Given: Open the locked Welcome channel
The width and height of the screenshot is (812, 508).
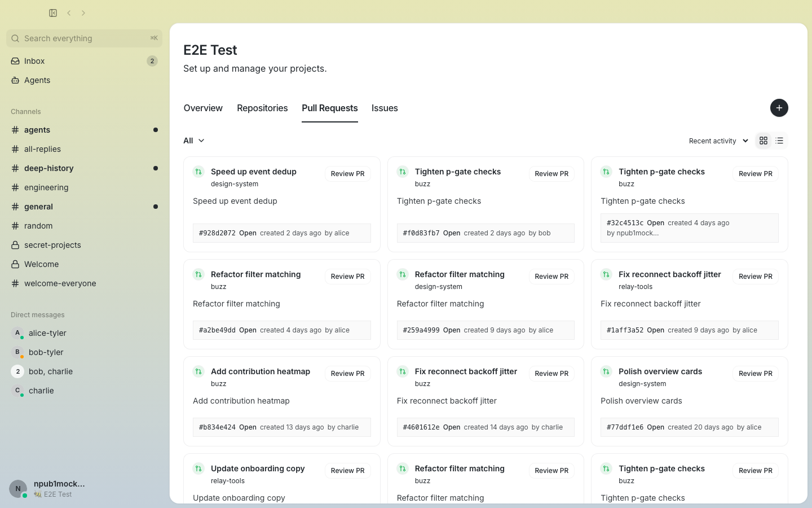Looking at the screenshot, I should click(84, 264).
